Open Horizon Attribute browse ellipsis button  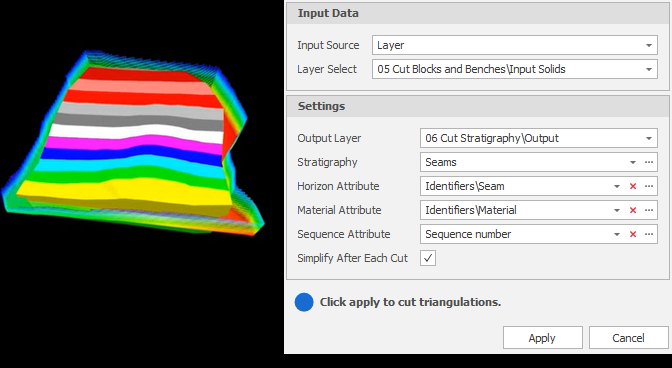[x=649, y=186]
